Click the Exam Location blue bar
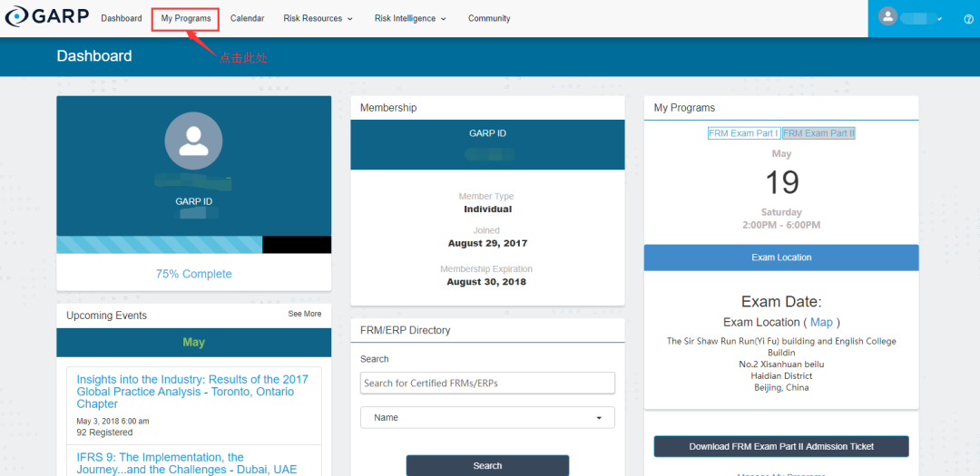This screenshot has width=980, height=476. tap(781, 257)
